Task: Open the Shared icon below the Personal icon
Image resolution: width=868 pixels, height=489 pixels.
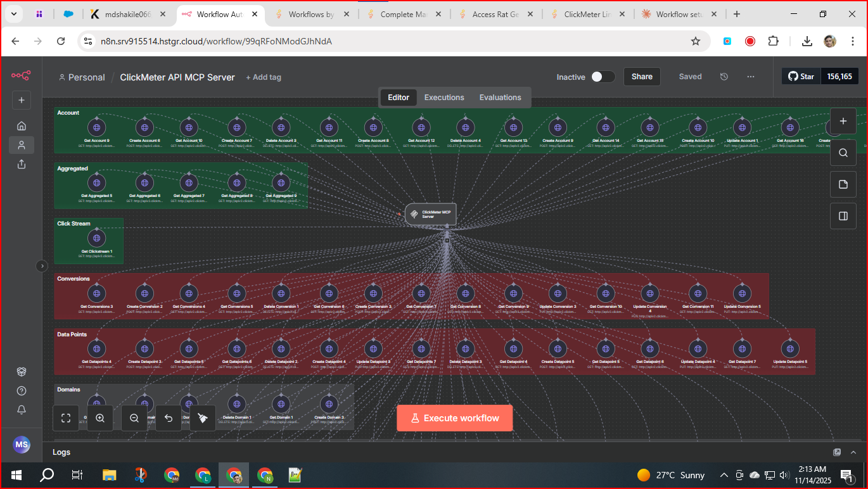Action: (x=22, y=164)
